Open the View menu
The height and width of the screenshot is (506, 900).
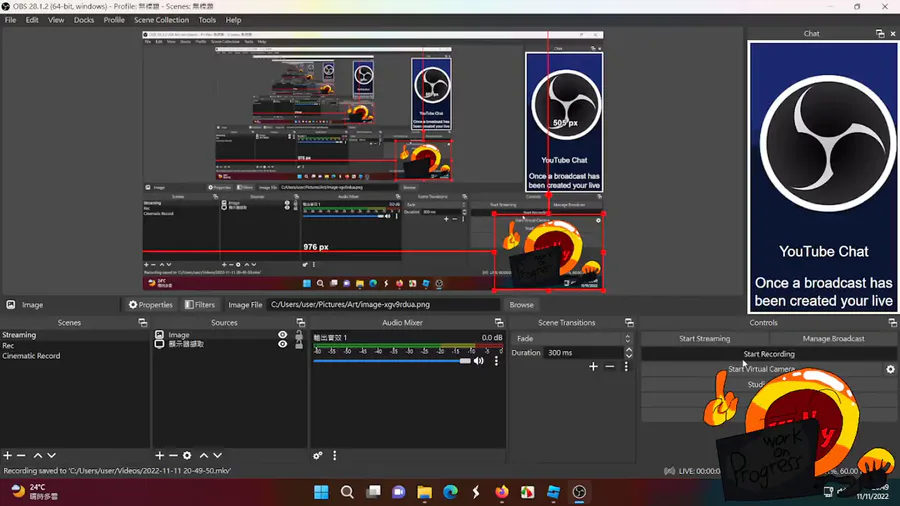[56, 20]
